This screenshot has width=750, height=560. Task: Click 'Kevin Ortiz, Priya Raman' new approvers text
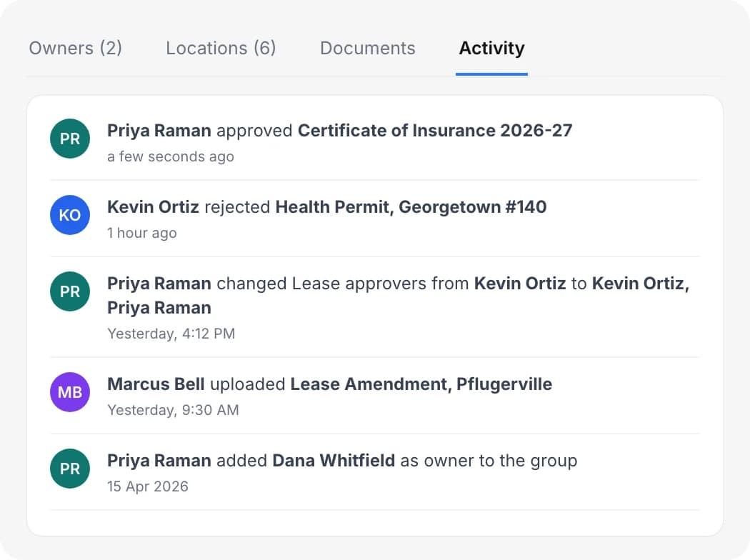(398, 296)
